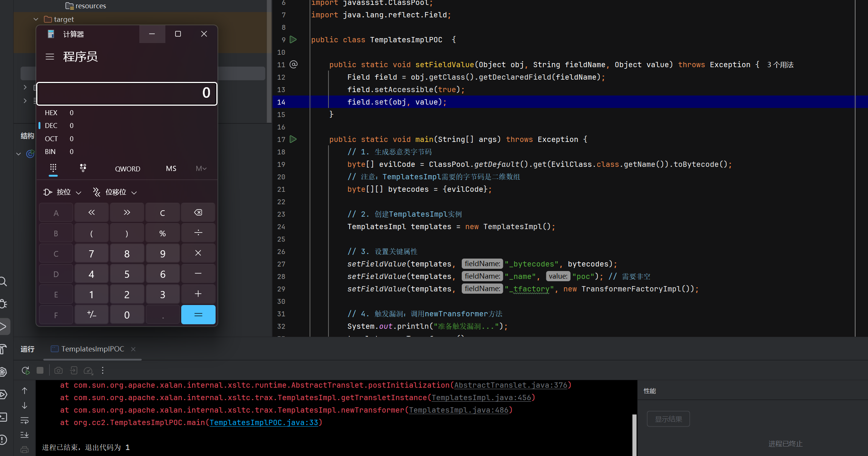Screen dimensions: 868x456
Task: Open AbstractTranslet.java:376 stack trace link
Action: [x=511, y=385]
